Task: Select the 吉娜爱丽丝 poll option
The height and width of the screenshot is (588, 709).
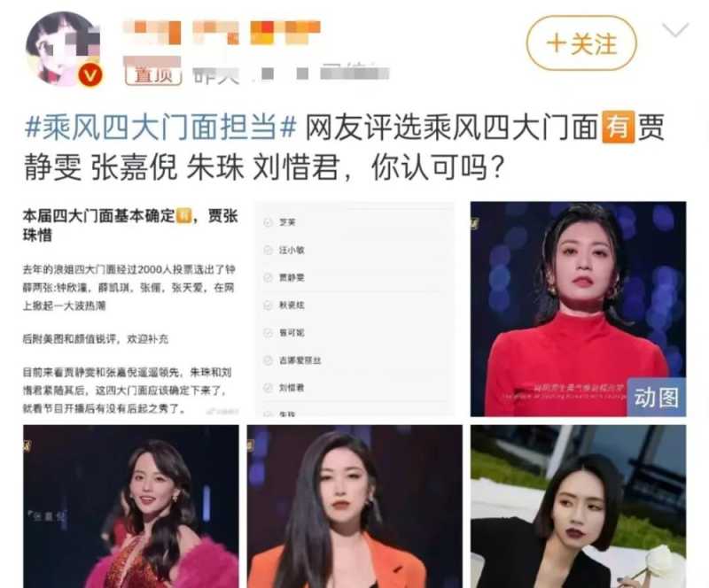Action: [293, 360]
